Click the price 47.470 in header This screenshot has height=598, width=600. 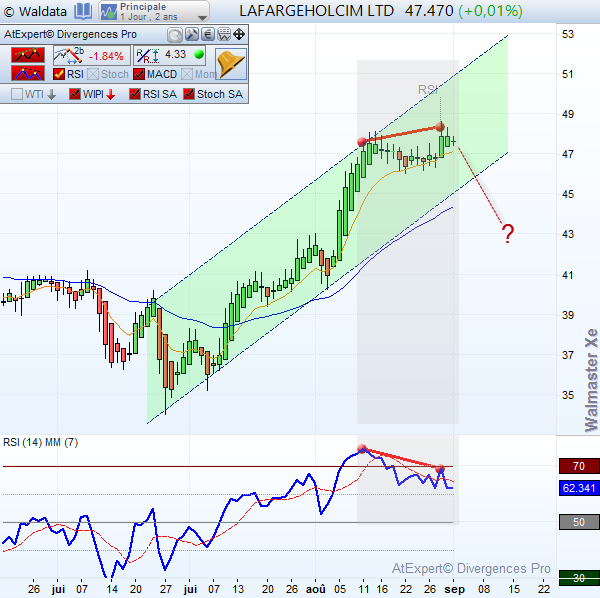[x=429, y=11]
